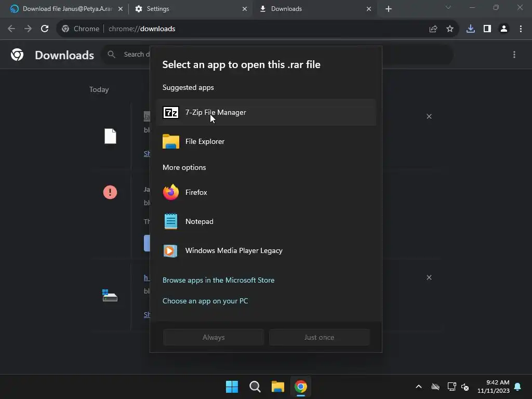Click the Just once button

320,337
